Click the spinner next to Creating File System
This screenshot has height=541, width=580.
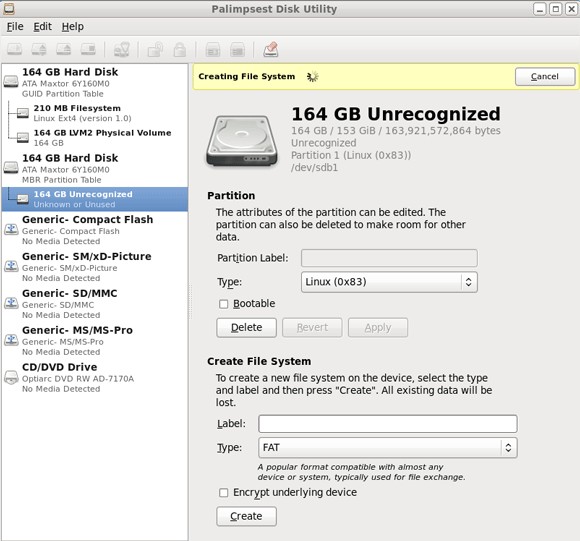tap(313, 77)
